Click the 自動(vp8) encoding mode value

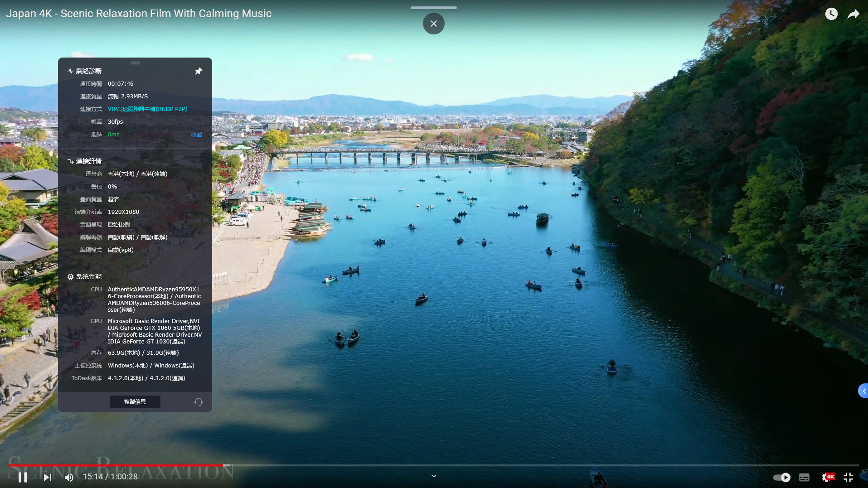(121, 250)
